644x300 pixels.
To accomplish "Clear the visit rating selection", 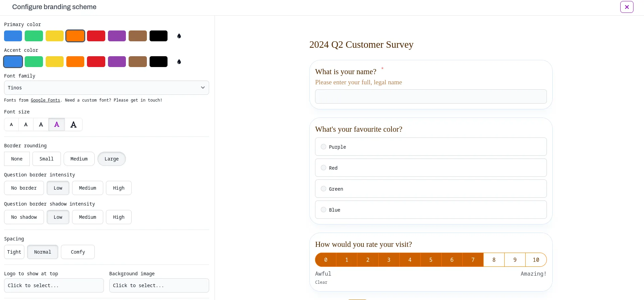I will [321, 282].
